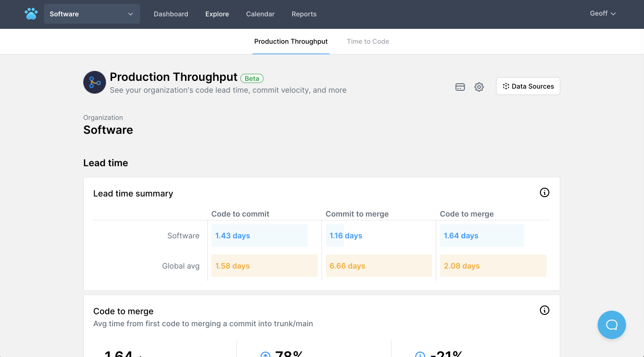Select Explore in the top navigation
This screenshot has width=644, height=357.
click(x=217, y=14)
